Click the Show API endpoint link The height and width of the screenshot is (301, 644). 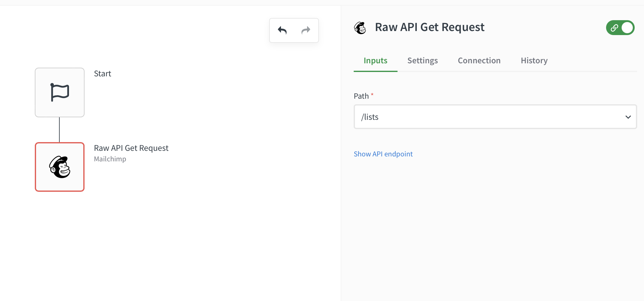coord(383,154)
